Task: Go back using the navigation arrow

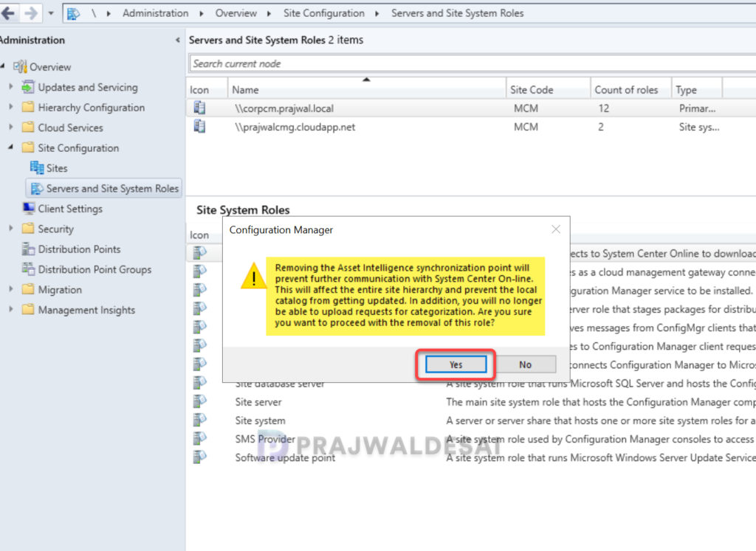Action: [x=9, y=13]
